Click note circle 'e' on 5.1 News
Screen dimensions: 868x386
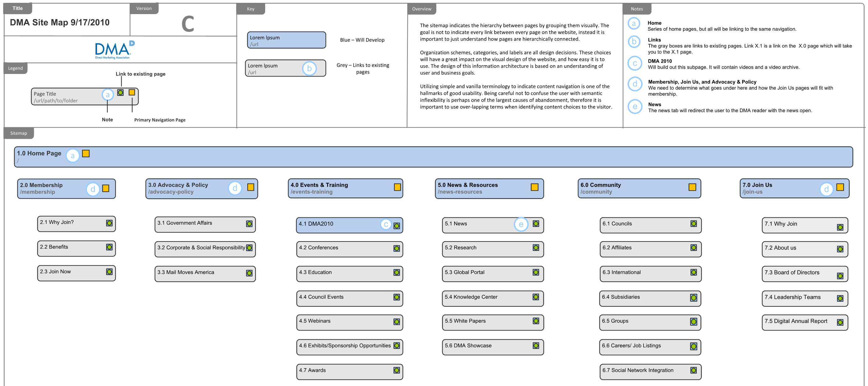click(521, 224)
